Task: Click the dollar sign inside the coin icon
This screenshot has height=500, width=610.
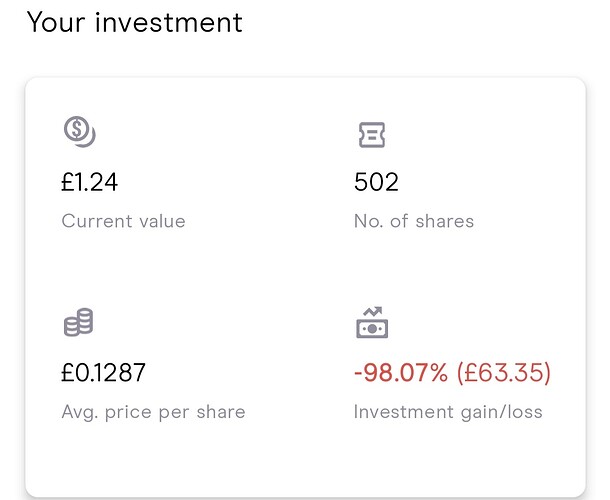Action: tap(77, 128)
